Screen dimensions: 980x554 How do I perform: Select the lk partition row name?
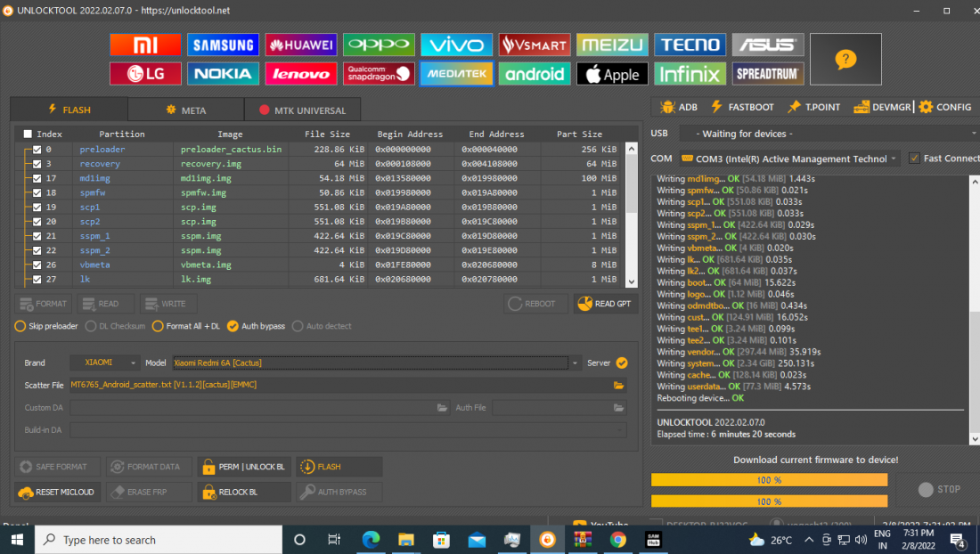pos(85,279)
